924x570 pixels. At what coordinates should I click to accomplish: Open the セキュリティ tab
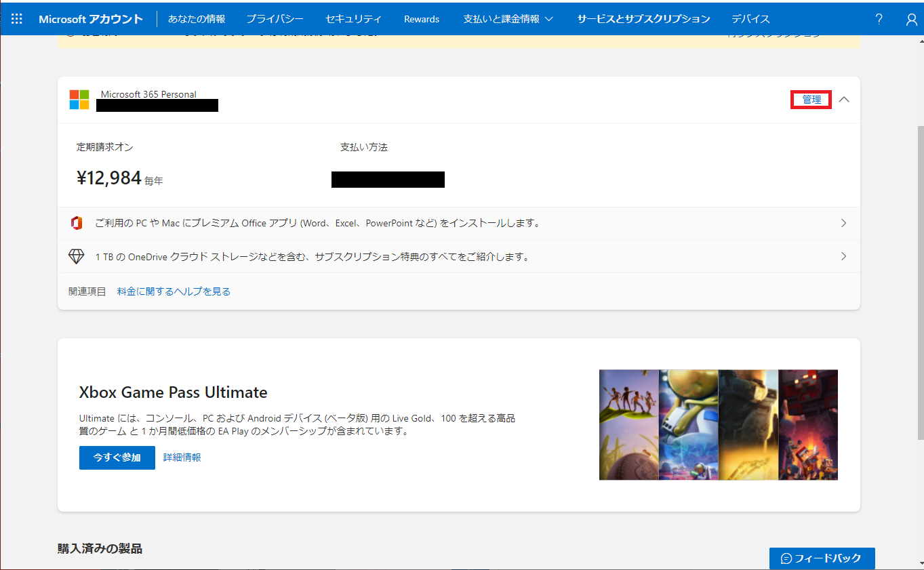(353, 19)
